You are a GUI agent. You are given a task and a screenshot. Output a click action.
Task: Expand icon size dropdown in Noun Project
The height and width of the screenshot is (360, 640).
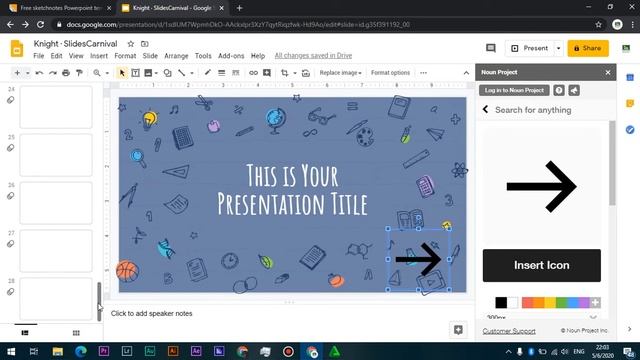(x=593, y=317)
